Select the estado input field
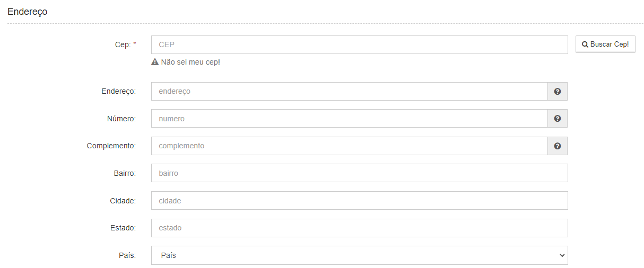Viewport: 644px width, 268px height. pyautogui.click(x=359, y=228)
